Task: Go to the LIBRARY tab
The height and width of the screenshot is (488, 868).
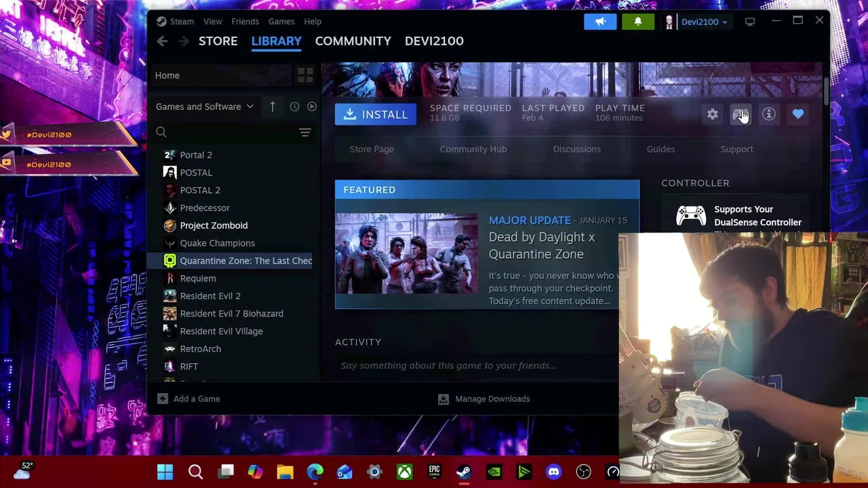Action: [x=277, y=41]
